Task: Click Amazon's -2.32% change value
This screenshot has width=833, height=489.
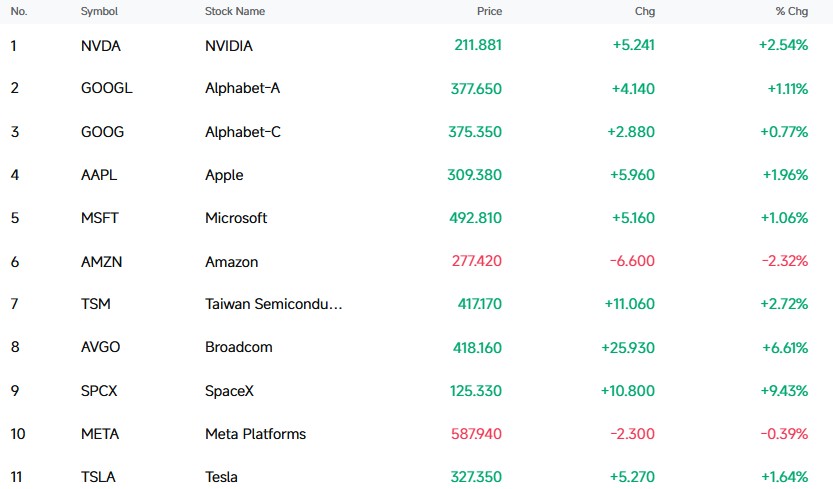Action: click(x=785, y=261)
